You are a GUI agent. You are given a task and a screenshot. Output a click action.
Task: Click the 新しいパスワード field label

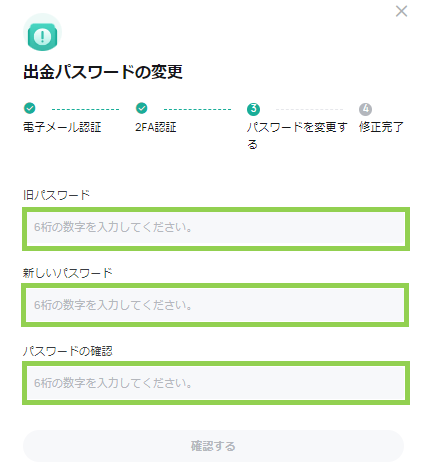[x=68, y=273]
